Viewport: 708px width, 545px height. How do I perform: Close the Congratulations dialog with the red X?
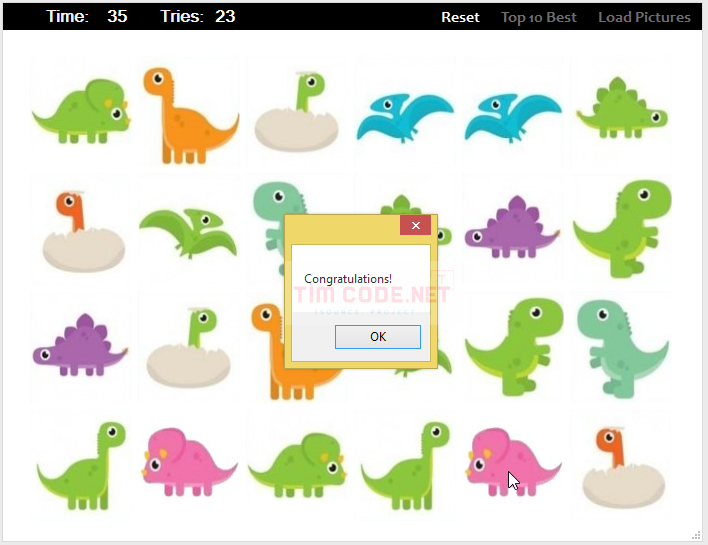415,225
